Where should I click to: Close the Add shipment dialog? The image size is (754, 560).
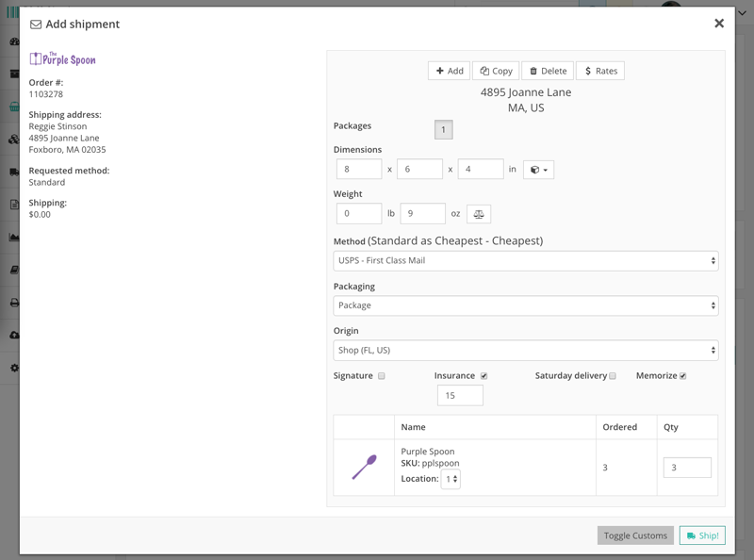pyautogui.click(x=719, y=24)
